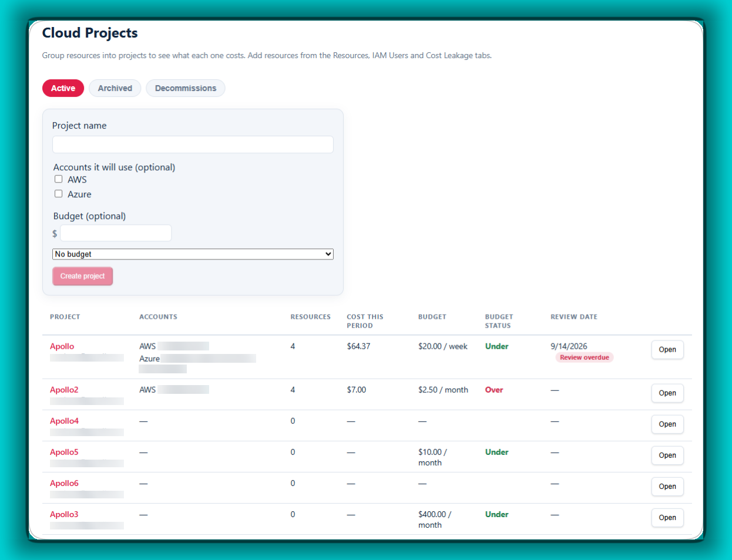The height and width of the screenshot is (560, 732).
Task: Open the Apollo4 project link
Action: 64,421
